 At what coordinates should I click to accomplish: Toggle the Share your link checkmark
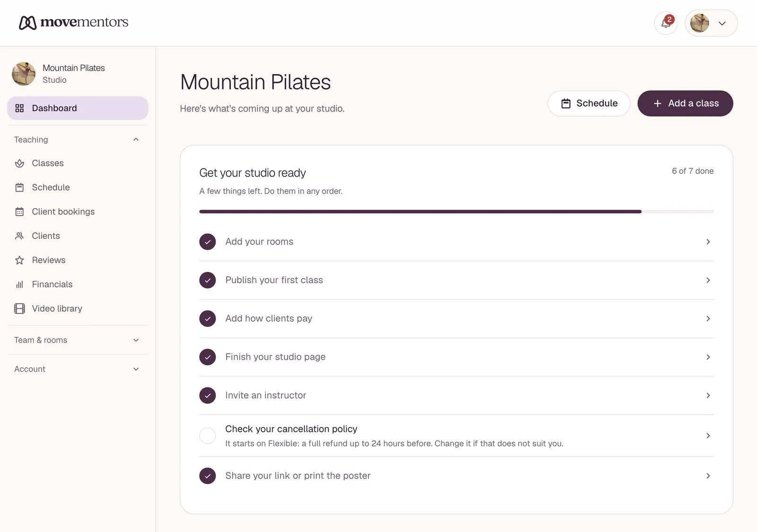tap(208, 476)
